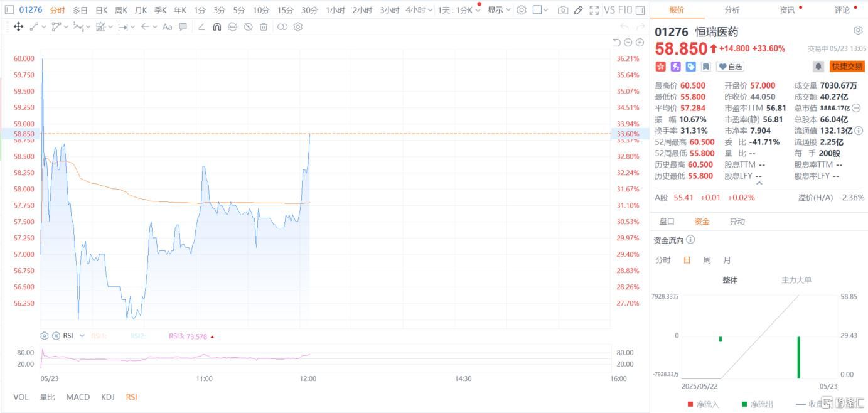Select the text annotation (Aa) drawing tool
This screenshot has height=413, width=868.
(x=167, y=27)
